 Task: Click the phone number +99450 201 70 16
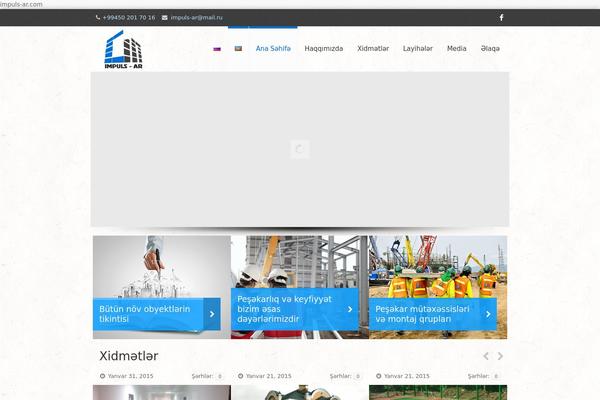129,18
